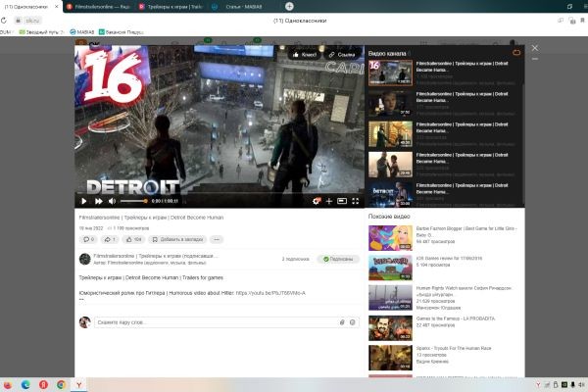Select channel video with duration 37:50
The height and width of the screenshot is (392, 588).
pyautogui.click(x=390, y=103)
